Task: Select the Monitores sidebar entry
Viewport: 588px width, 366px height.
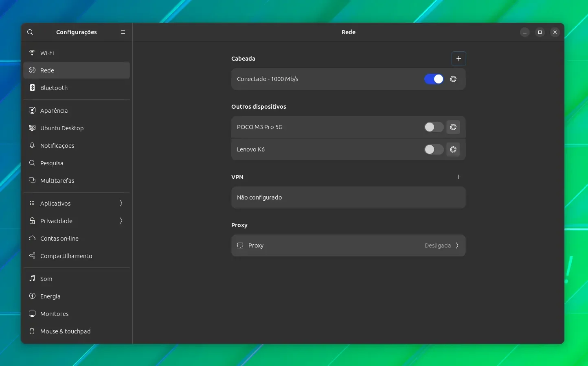Action: click(77, 314)
